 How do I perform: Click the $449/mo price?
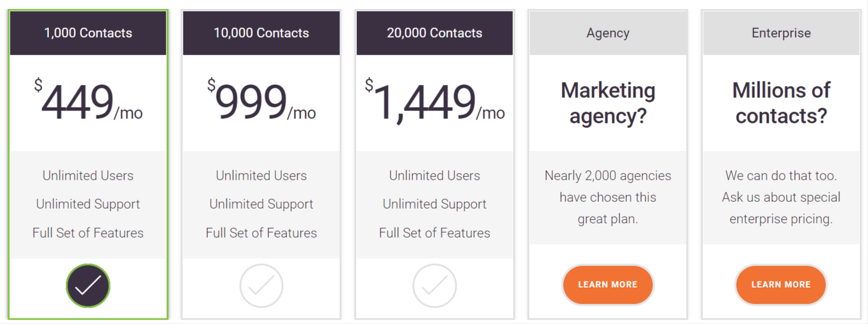tap(88, 101)
